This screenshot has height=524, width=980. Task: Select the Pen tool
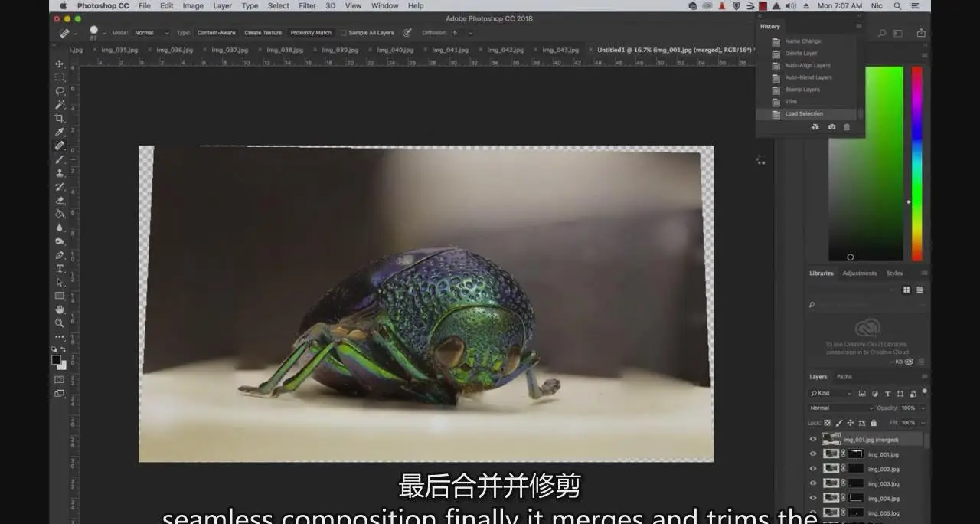[60, 255]
